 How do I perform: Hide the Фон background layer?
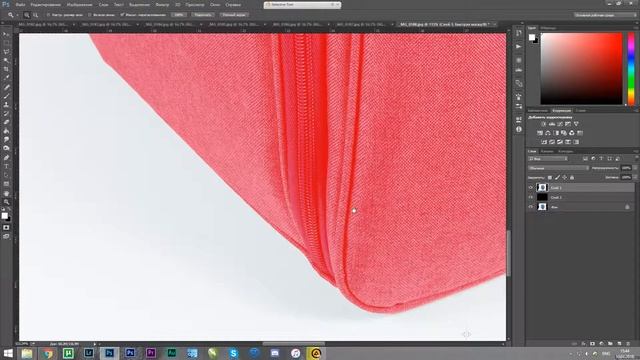(531, 207)
